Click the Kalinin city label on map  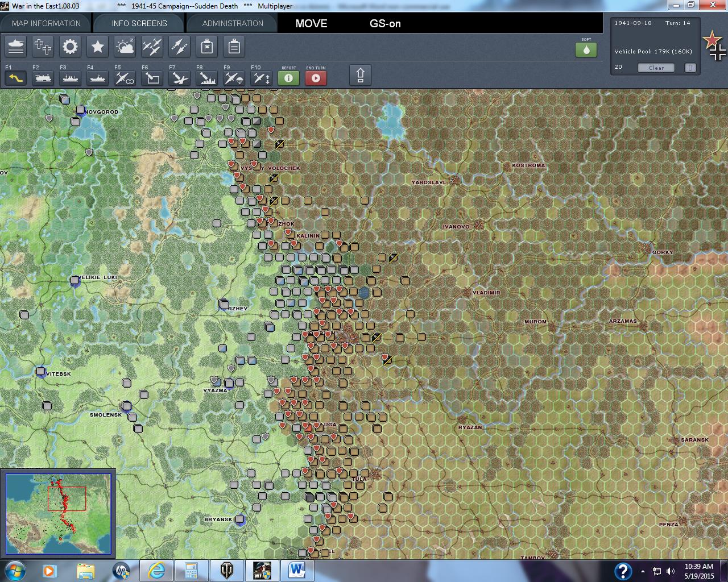(308, 236)
